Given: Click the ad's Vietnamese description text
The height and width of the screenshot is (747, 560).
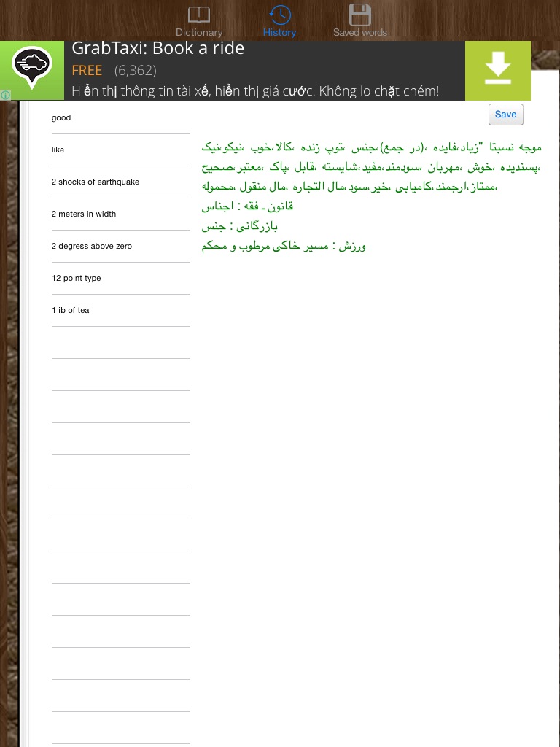Looking at the screenshot, I should (255, 91).
